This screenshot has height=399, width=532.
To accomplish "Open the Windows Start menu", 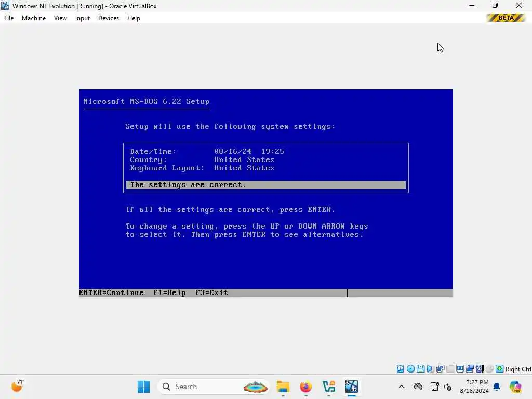I will [143, 387].
